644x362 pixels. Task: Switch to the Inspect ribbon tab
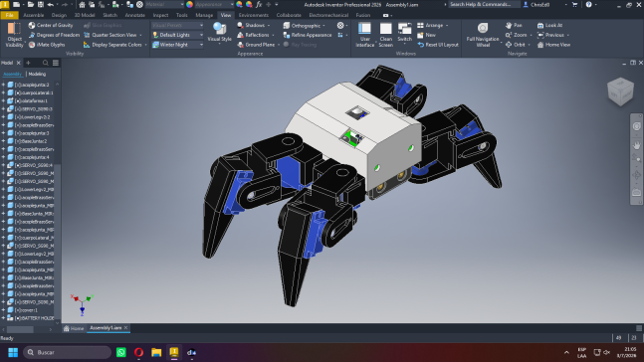160,15
